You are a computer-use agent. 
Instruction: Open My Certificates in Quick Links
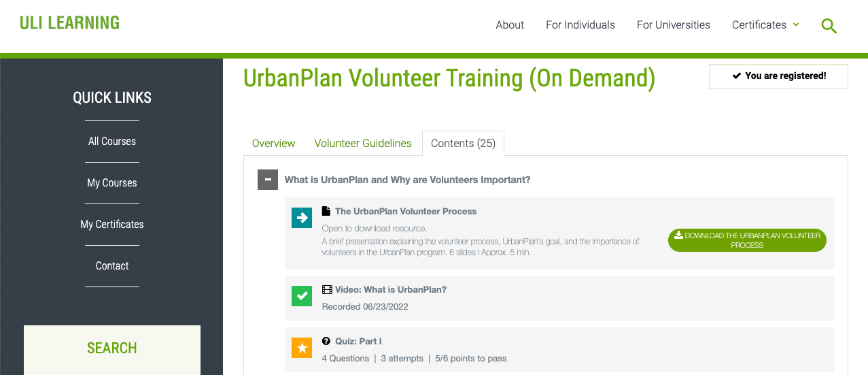(112, 225)
